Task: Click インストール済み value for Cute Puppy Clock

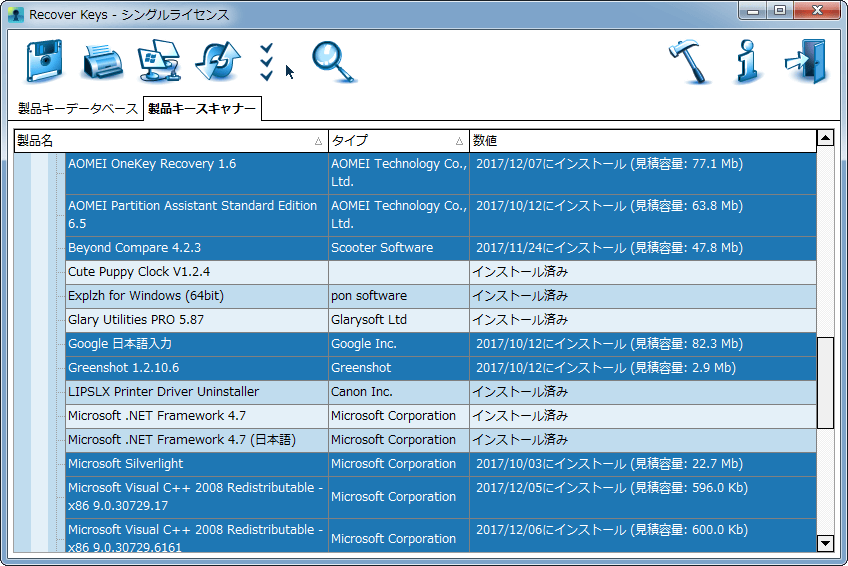Action: point(642,272)
